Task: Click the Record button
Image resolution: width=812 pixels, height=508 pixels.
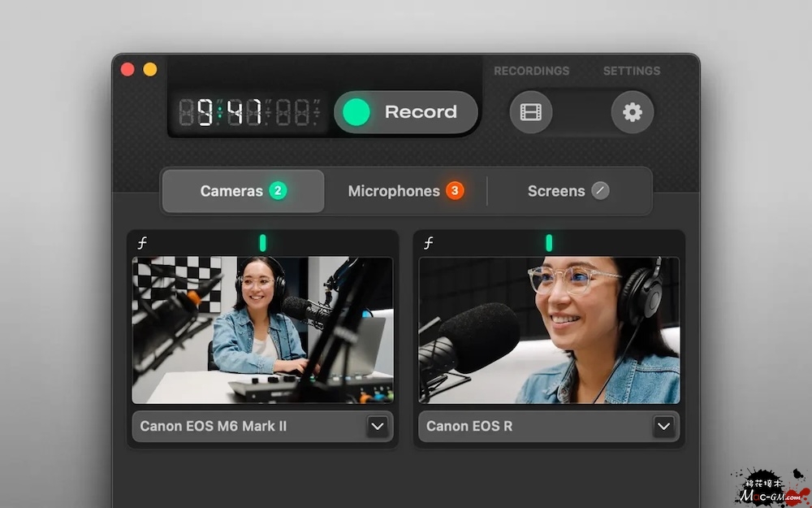Action: tap(406, 112)
